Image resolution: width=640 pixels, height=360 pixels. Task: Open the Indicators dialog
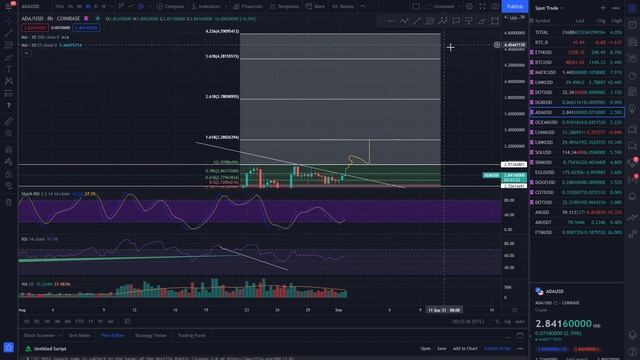coord(206,6)
